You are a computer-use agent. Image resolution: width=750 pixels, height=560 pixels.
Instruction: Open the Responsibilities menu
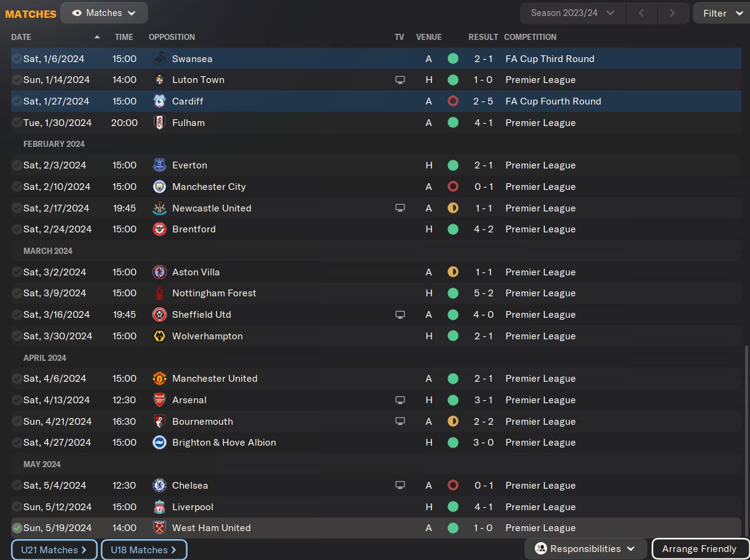tap(585, 549)
